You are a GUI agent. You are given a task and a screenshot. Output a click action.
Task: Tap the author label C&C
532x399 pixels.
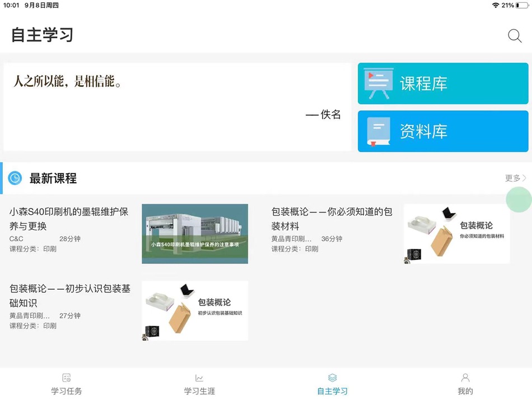click(16, 239)
